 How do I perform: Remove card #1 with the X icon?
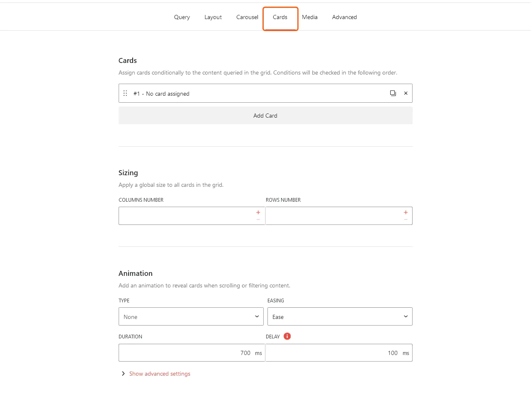tap(406, 93)
